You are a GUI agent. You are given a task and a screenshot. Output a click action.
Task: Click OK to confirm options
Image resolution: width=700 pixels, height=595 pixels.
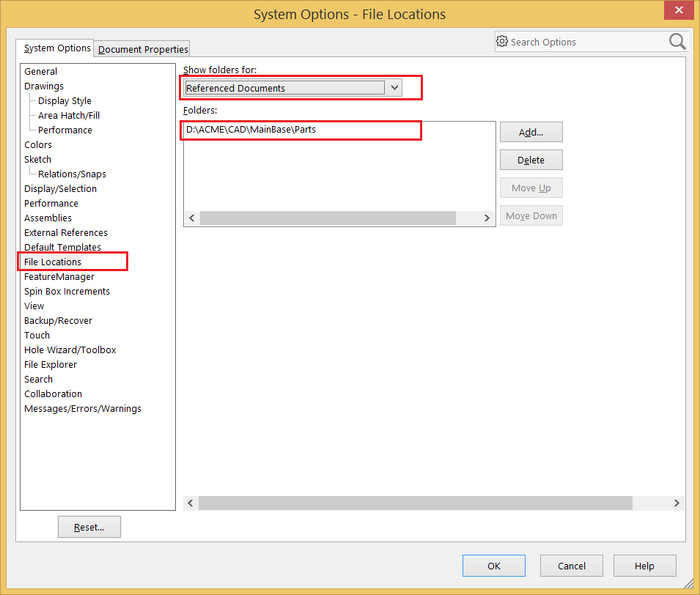pyautogui.click(x=493, y=566)
